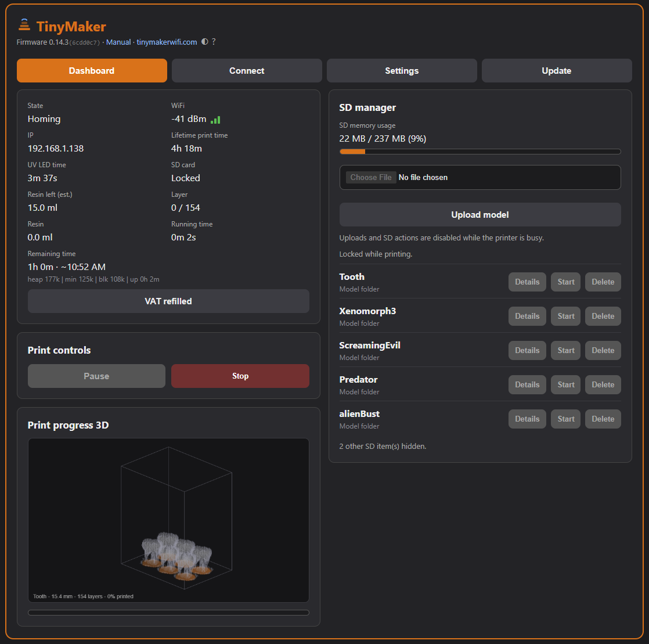649x644 pixels.
Task: Click the Upload model button
Action: tap(480, 214)
